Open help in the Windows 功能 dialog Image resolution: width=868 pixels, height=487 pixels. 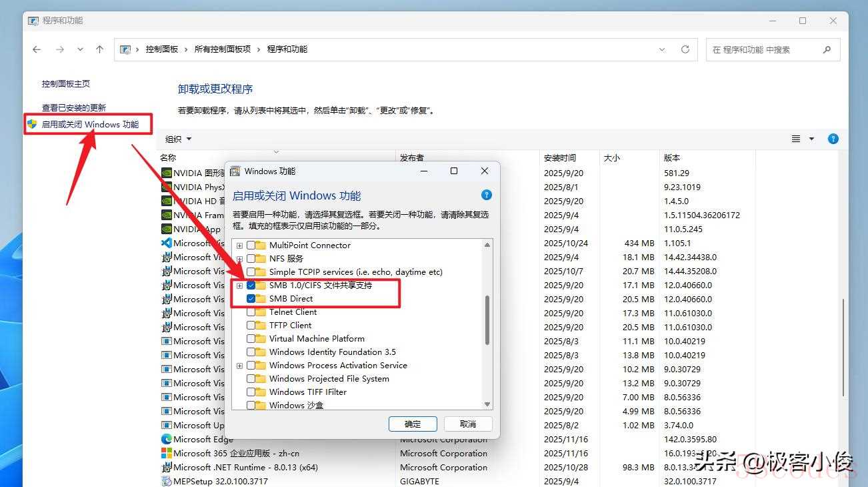[x=487, y=195]
